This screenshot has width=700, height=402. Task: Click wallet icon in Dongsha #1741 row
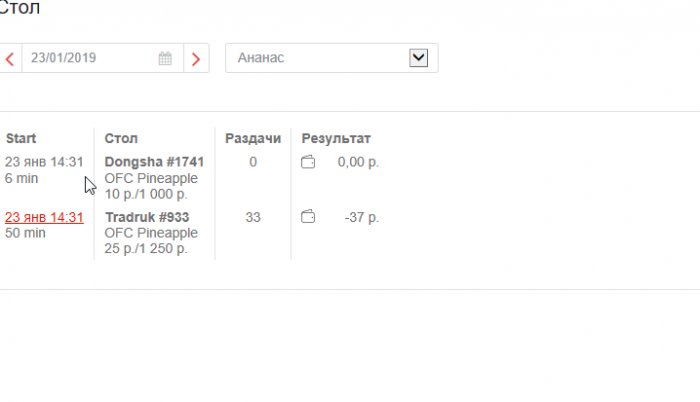[x=308, y=162]
